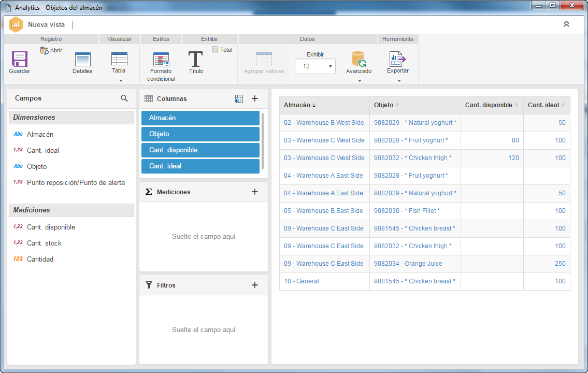
Task: Sort by Cant. ideal column header
Action: 547,105
